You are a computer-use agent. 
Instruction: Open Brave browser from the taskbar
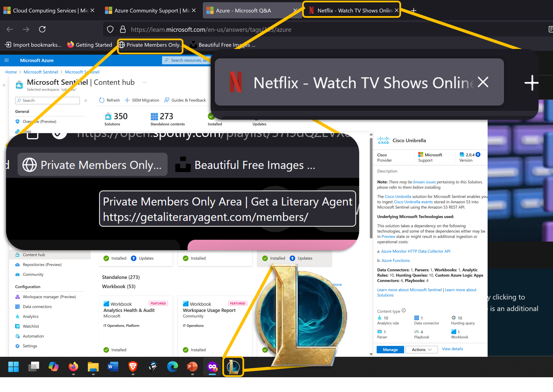(133, 367)
